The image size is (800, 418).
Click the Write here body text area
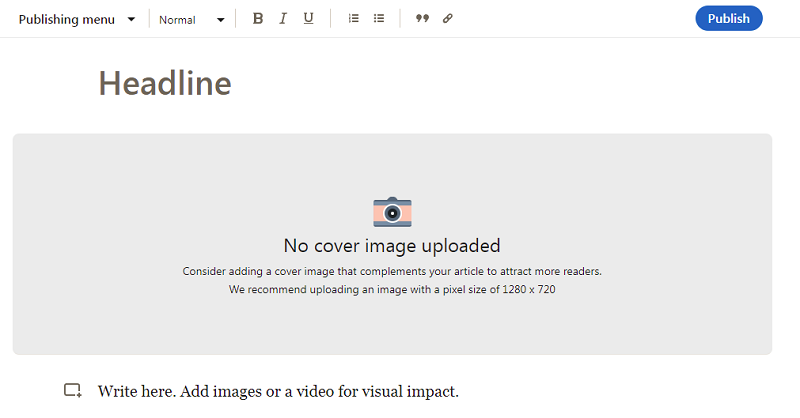coord(278,391)
